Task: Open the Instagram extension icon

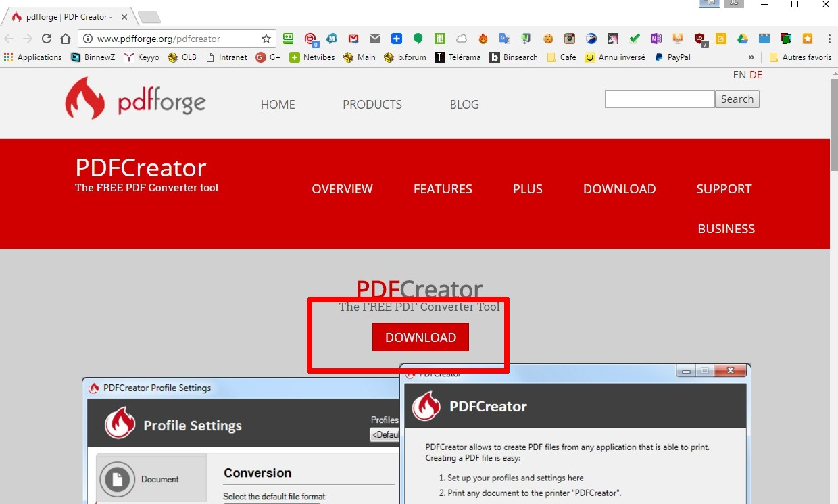Action: (x=570, y=39)
